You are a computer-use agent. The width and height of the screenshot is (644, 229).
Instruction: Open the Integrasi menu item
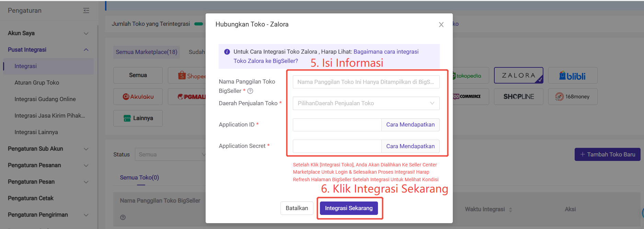coord(48,66)
